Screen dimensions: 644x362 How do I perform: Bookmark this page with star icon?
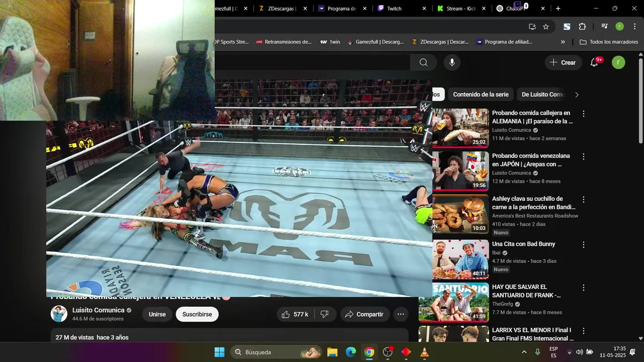[x=546, y=27]
